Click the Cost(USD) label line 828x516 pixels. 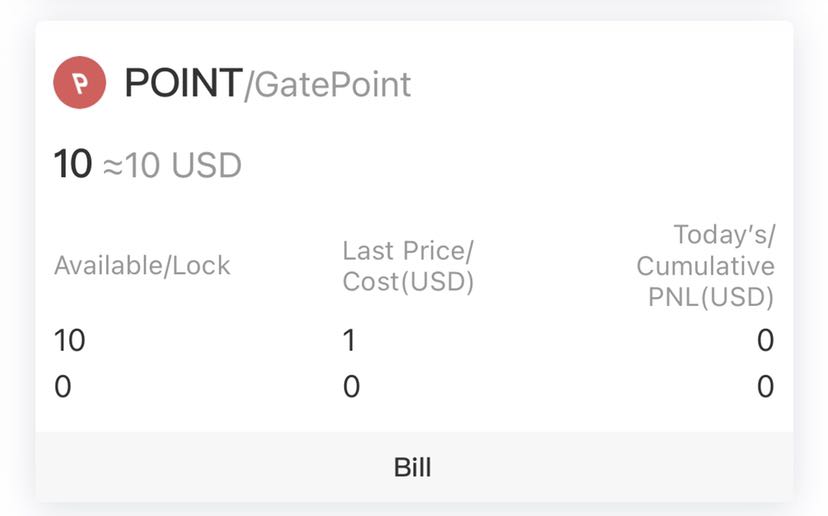pos(408,282)
